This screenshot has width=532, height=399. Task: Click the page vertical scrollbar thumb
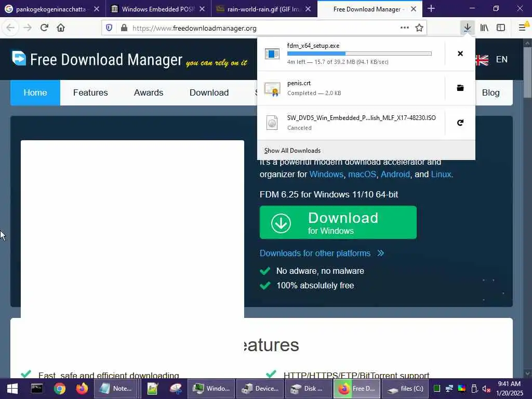click(527, 72)
